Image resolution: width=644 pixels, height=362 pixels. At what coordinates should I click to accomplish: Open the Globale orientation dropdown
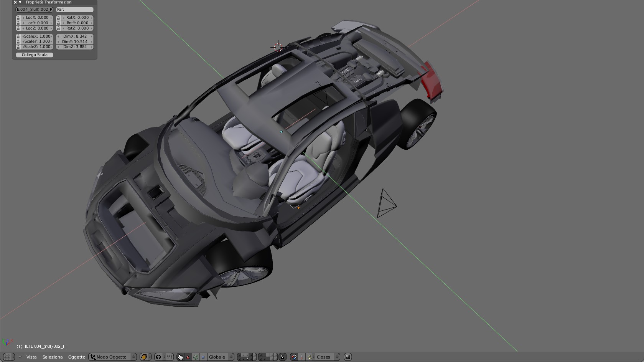(x=221, y=357)
